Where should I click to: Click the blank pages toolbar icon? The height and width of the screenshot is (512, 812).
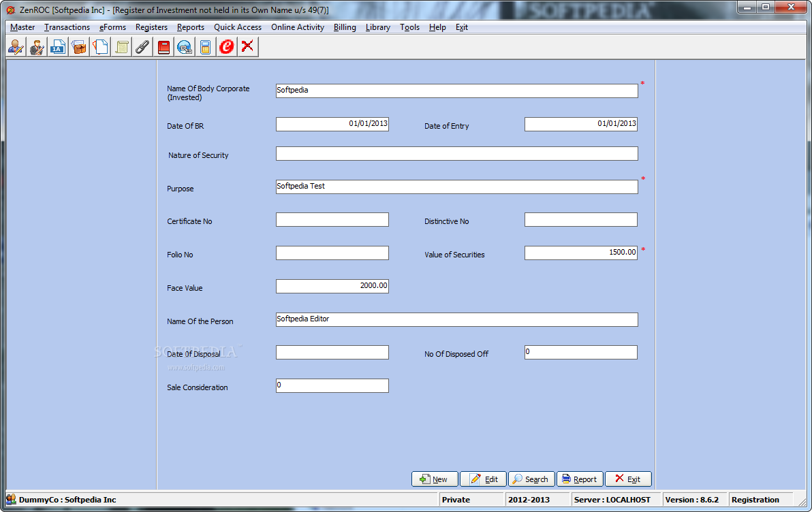100,47
